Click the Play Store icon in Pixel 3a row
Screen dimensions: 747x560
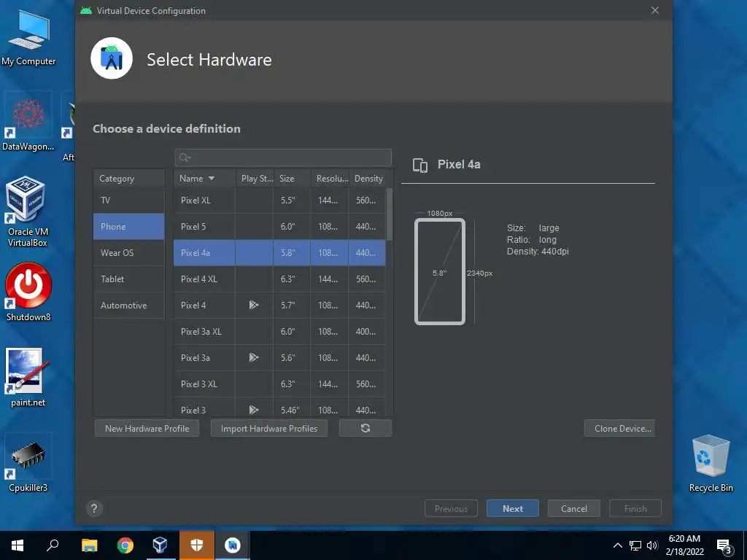point(254,357)
